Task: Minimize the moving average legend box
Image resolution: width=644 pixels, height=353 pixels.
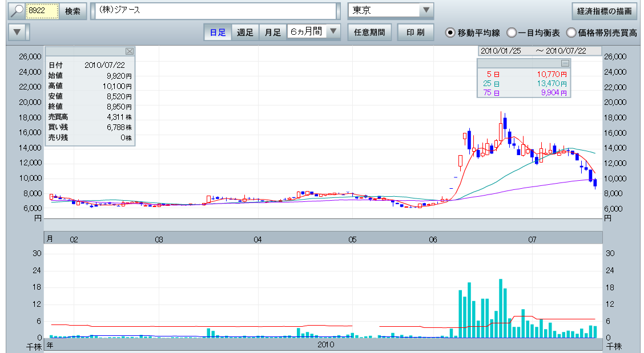Action: pyautogui.click(x=565, y=63)
